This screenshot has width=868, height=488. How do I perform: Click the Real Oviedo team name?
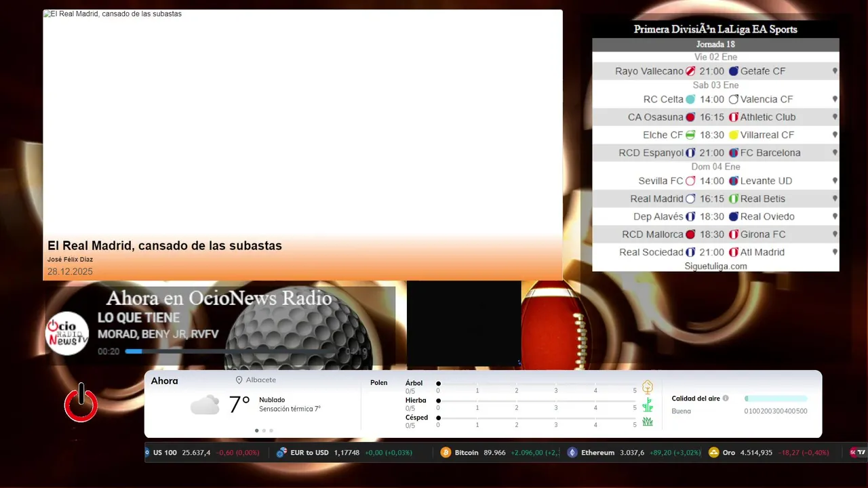[x=768, y=217]
